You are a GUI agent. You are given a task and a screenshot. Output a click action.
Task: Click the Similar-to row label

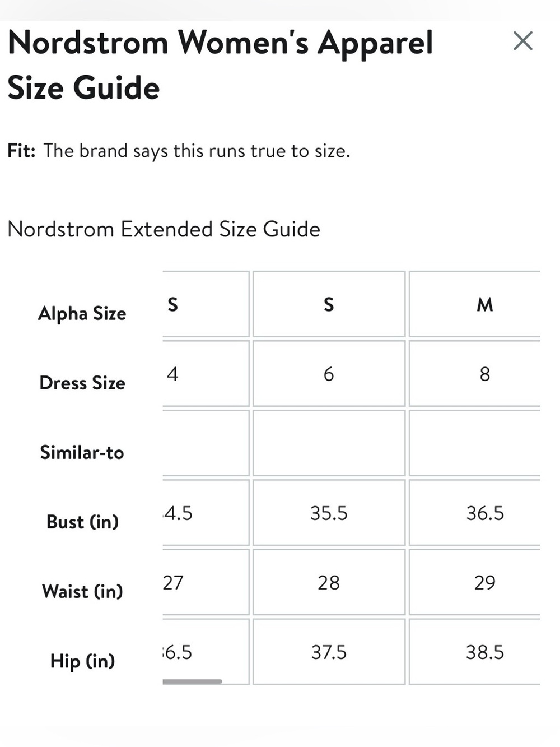pyautogui.click(x=82, y=452)
